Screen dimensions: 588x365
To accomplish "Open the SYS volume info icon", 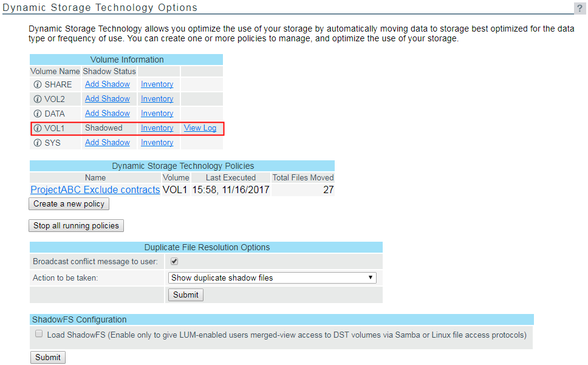I will tap(38, 143).
